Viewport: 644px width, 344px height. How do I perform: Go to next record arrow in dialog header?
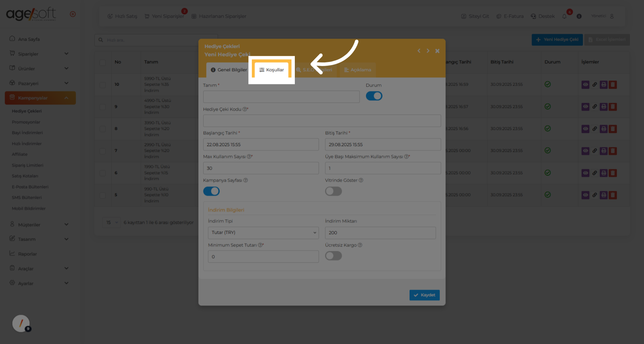pyautogui.click(x=428, y=51)
